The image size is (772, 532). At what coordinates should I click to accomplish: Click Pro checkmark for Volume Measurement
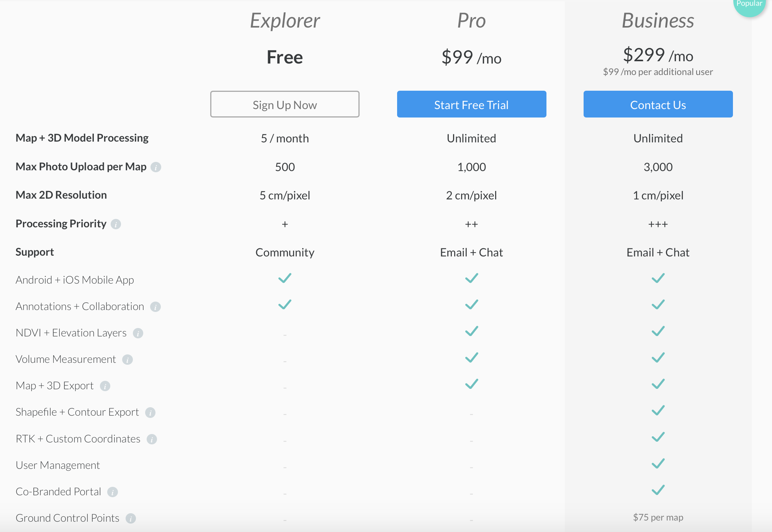tap(471, 357)
